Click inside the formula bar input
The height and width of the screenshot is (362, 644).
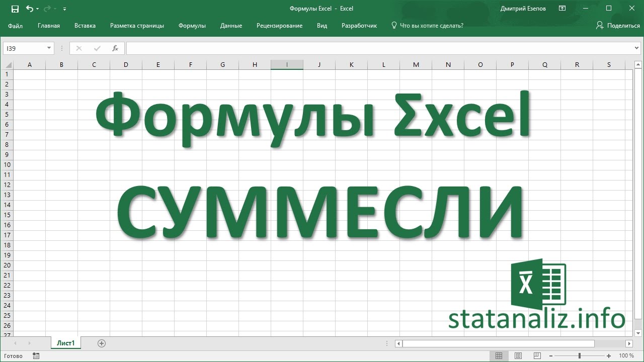380,48
